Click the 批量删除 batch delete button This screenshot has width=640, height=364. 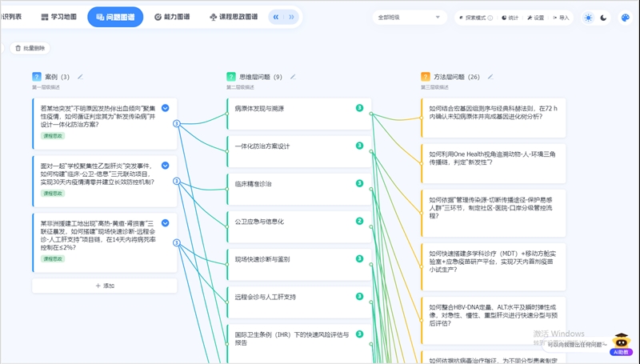tap(30, 48)
